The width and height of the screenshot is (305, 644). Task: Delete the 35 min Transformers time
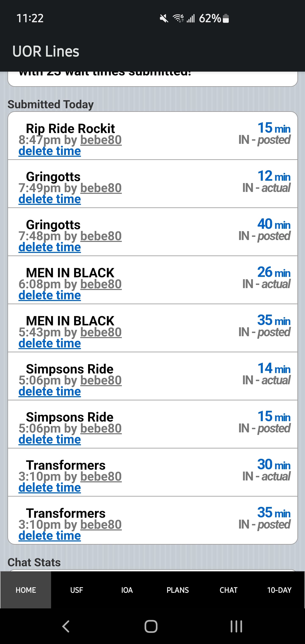tap(50, 536)
